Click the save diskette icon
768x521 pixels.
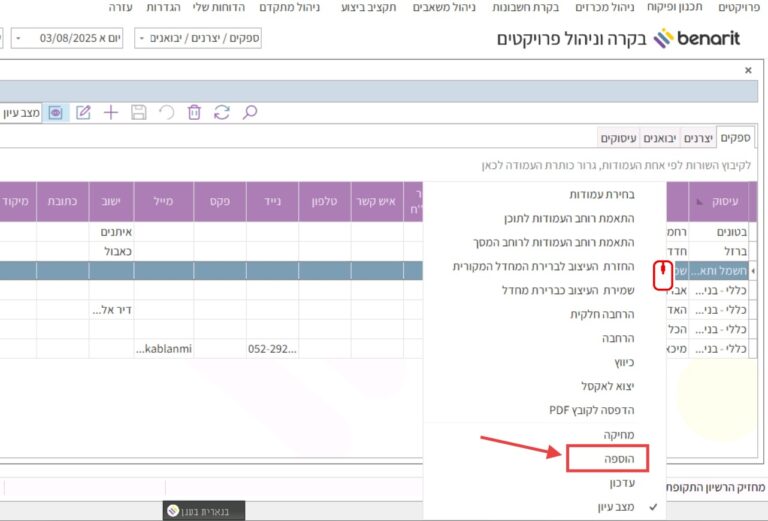pyautogui.click(x=139, y=112)
